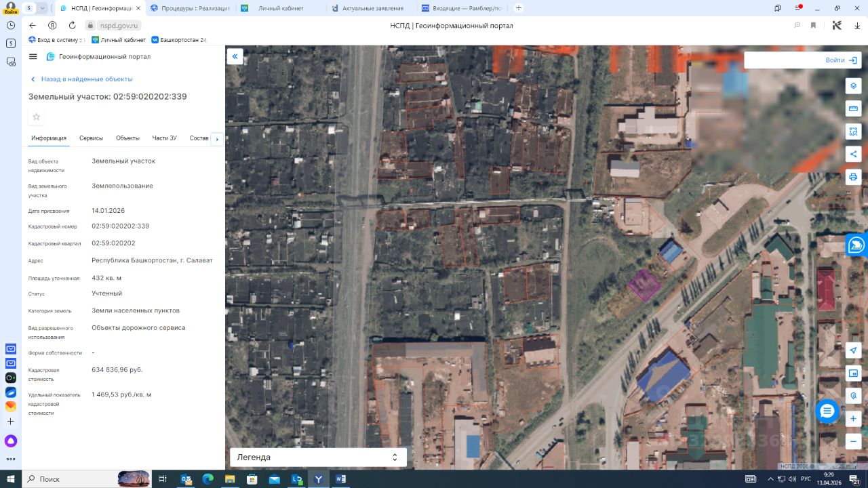
Task: Select the Информация tab
Action: pyautogui.click(x=49, y=138)
